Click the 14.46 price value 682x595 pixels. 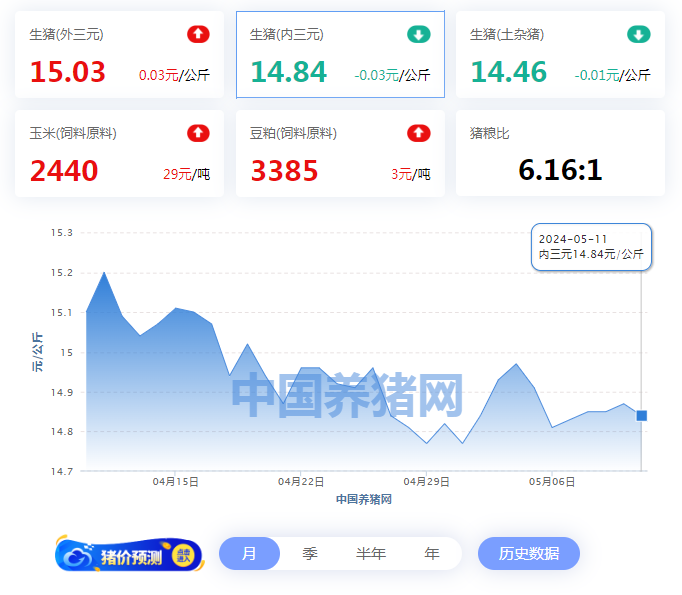coord(509,72)
